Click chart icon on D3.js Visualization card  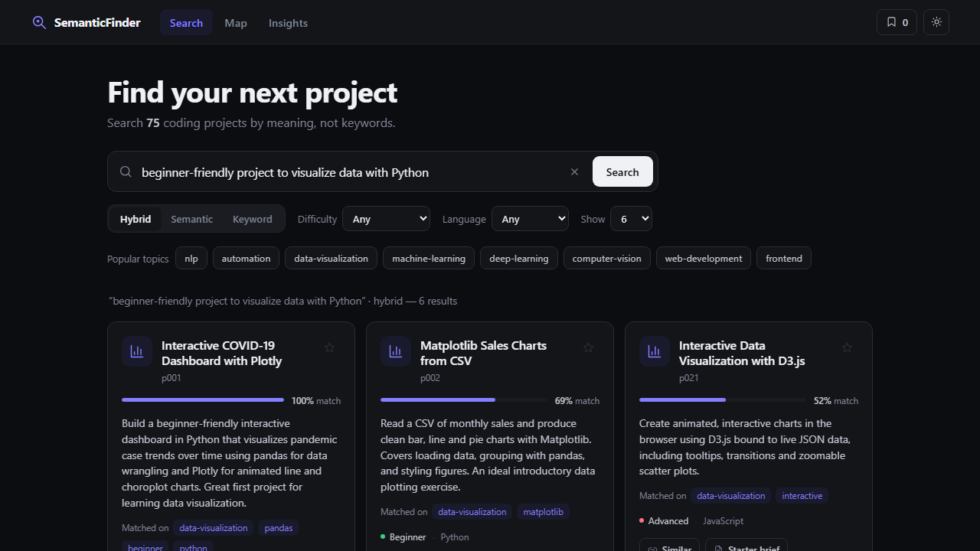[x=654, y=351]
